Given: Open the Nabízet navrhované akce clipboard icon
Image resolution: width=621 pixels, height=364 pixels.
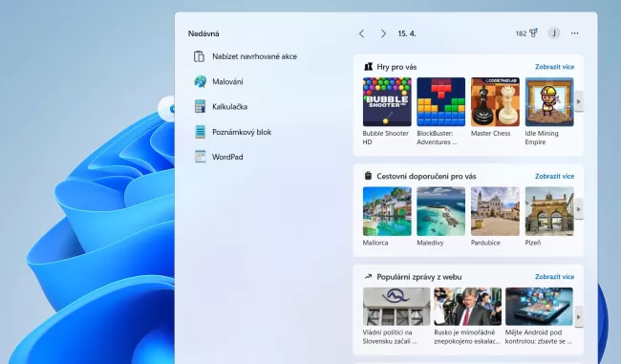Looking at the screenshot, I should point(199,56).
